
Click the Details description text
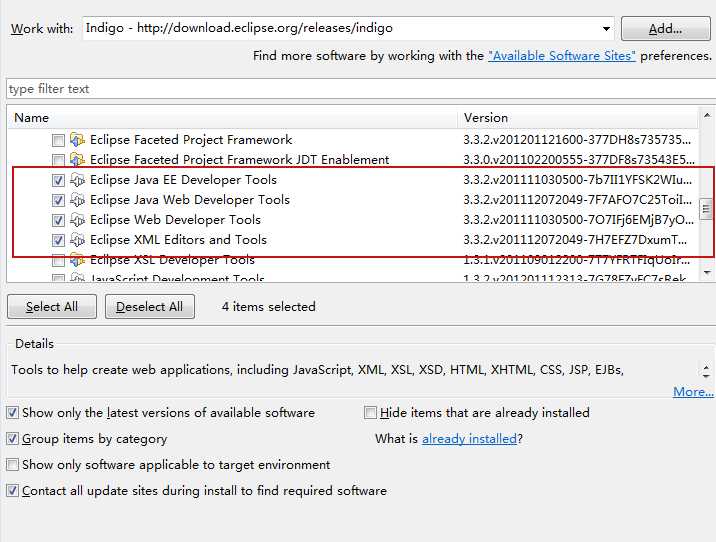[317, 370]
